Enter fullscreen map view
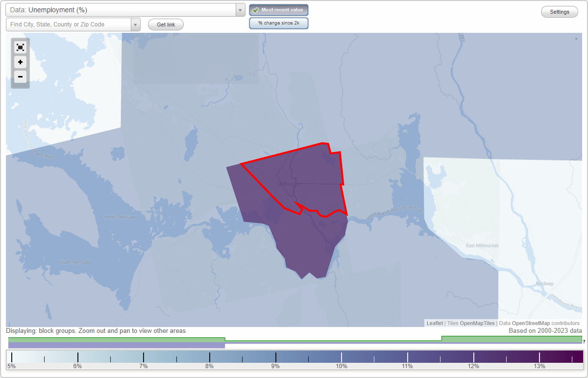This screenshot has width=588, height=378. pos(20,47)
